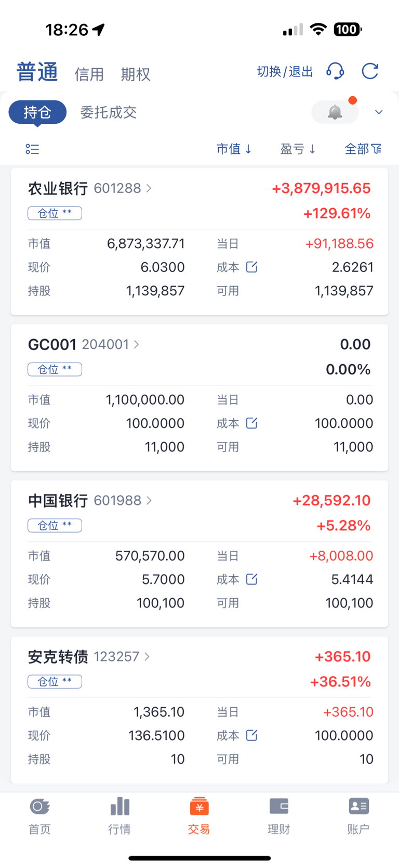This screenshot has width=399, height=868.
Task: Toggle the list view layout icon
Action: [32, 149]
